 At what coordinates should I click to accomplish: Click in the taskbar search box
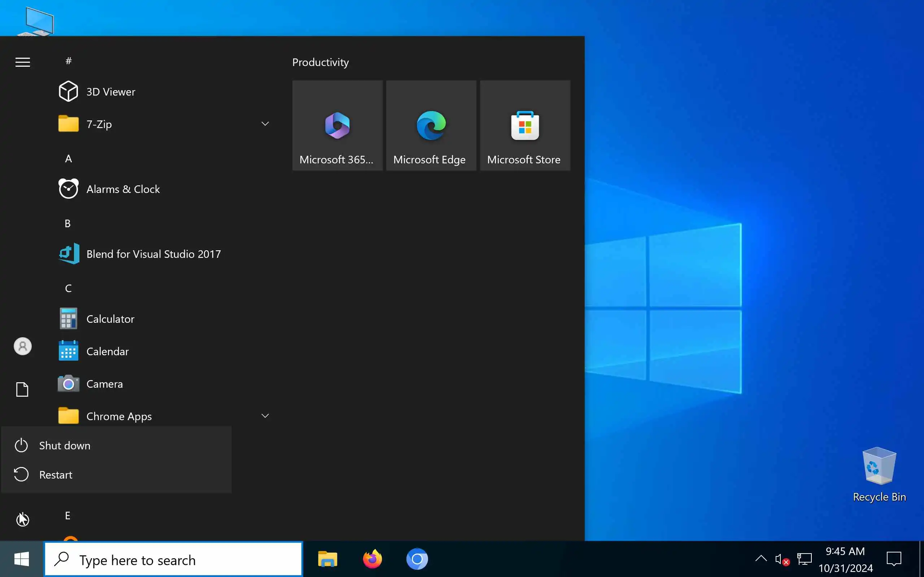[173, 559]
